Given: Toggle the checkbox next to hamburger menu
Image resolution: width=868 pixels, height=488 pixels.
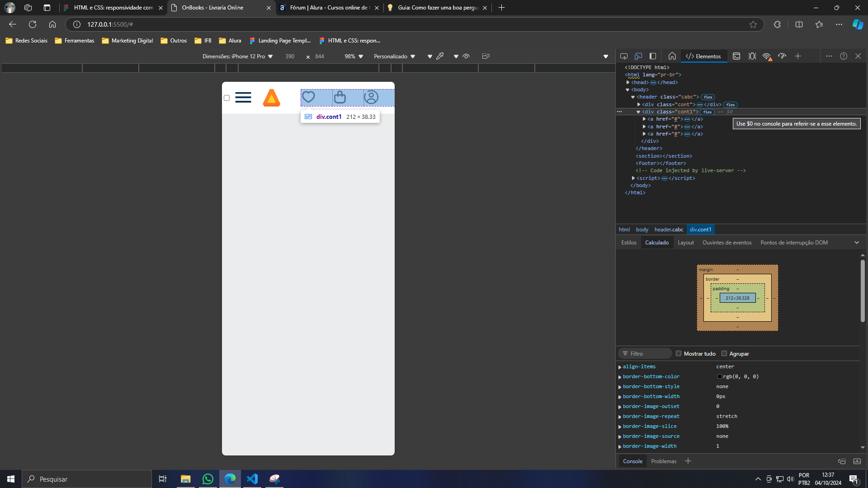Looking at the screenshot, I should (x=227, y=98).
